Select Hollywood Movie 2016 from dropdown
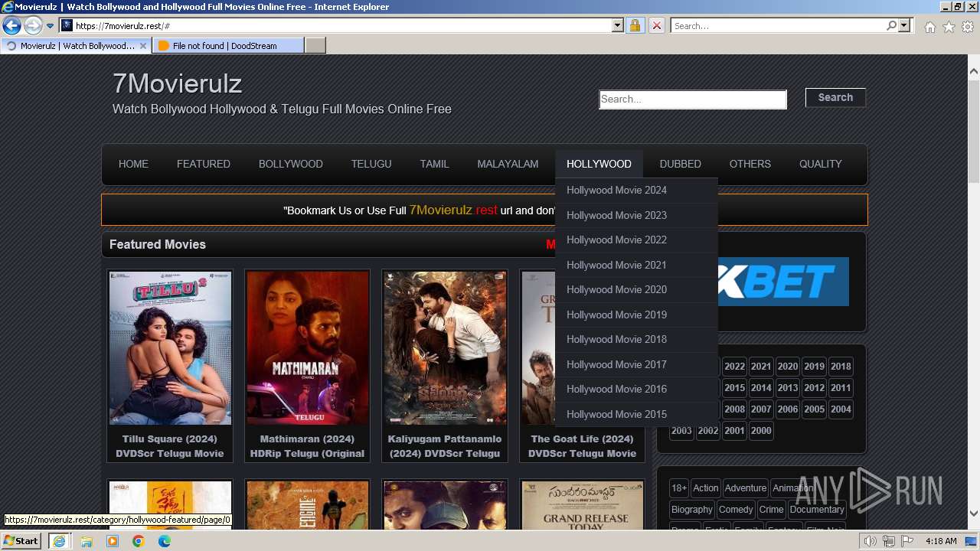This screenshot has height=551, width=980. click(x=636, y=390)
